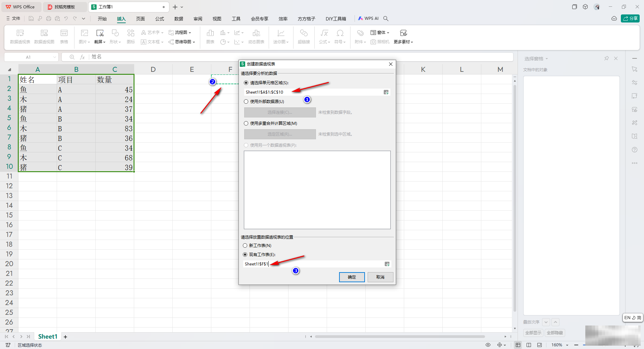Click the search magnifier icon in ribbon
This screenshot has height=349, width=644.
386,18
